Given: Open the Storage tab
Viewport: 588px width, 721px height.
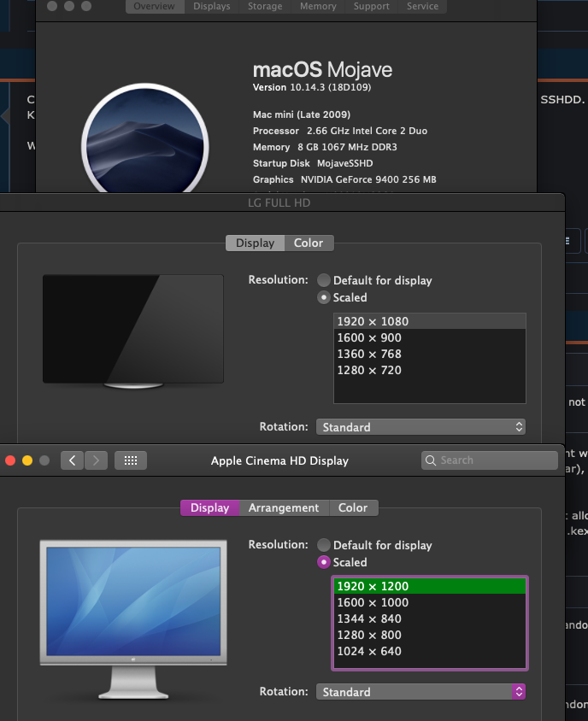Looking at the screenshot, I should [265, 7].
